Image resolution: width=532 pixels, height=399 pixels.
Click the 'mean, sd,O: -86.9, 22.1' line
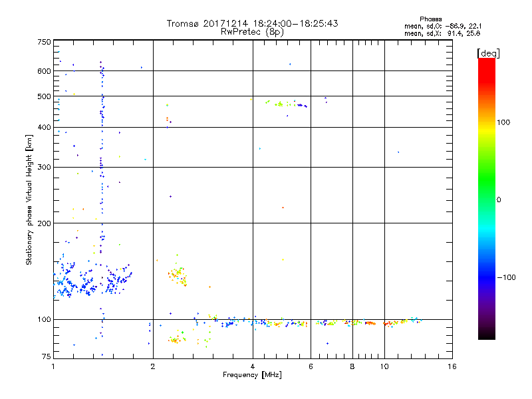point(443,26)
